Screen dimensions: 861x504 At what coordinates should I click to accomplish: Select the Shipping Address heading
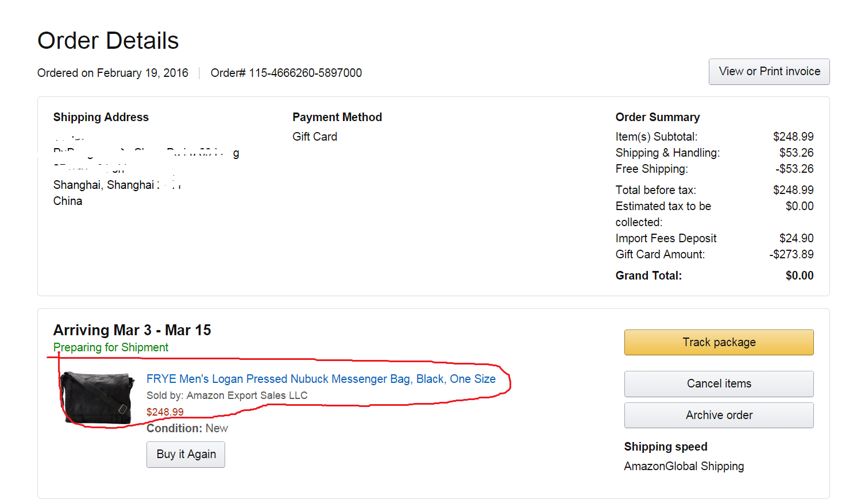tap(101, 117)
